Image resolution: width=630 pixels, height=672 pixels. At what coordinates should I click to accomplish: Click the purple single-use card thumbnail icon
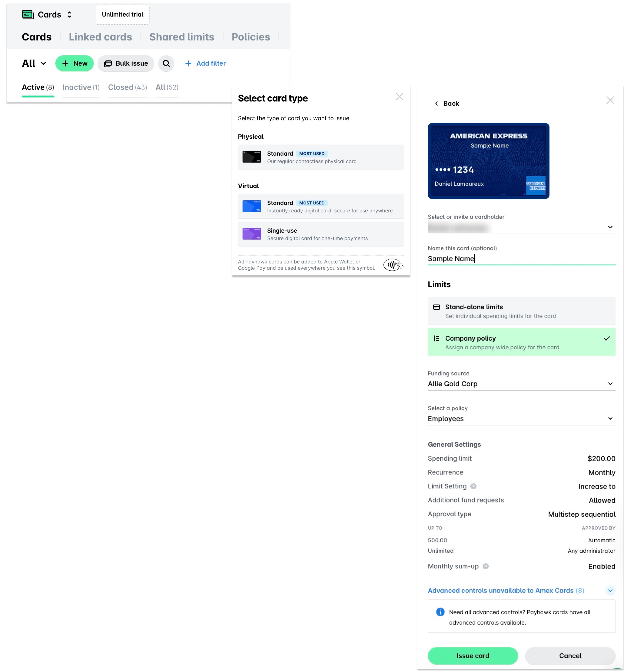click(x=252, y=234)
